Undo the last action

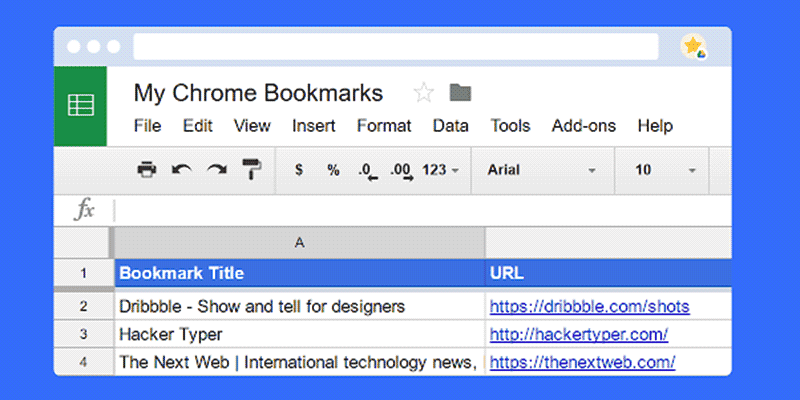click(182, 170)
